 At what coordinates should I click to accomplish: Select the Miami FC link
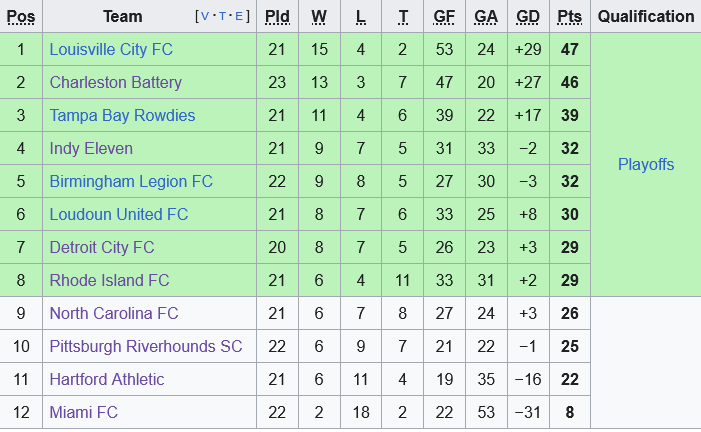tap(84, 412)
